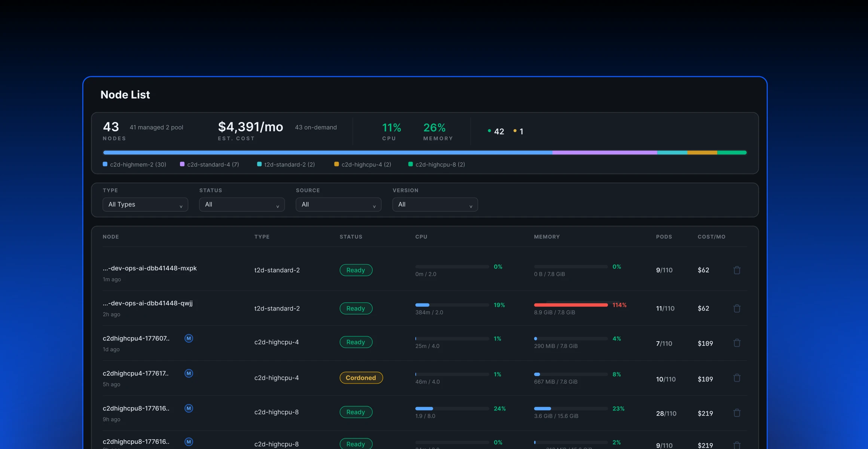Click trash icon for c2dhighcpu4-177617 cordoned node
This screenshot has width=868, height=449.
(737, 378)
